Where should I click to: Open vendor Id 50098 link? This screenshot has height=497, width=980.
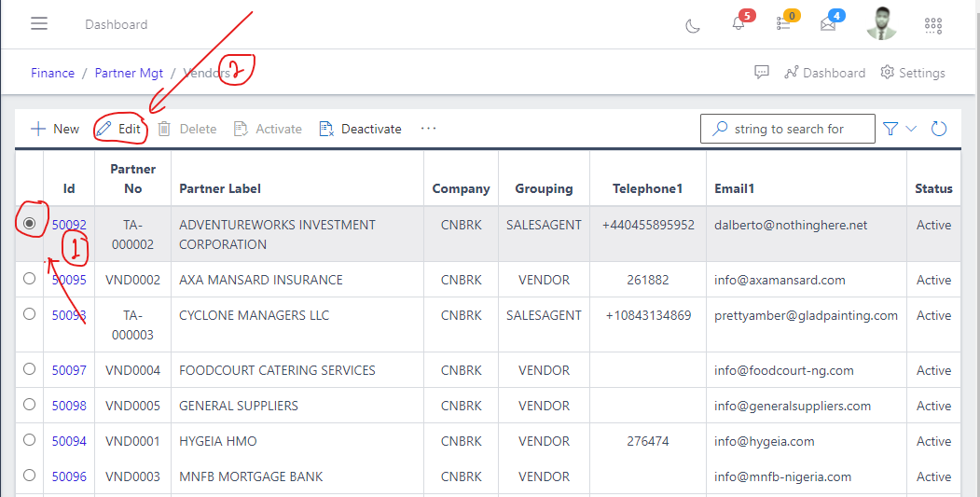click(x=69, y=406)
